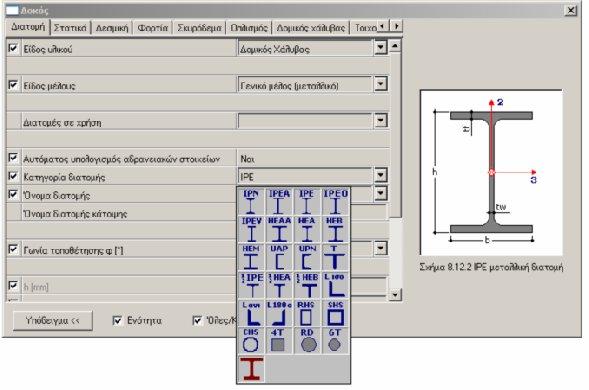Click the property list scrollbar down arrow
The width and height of the screenshot is (589, 390).
(394, 295)
